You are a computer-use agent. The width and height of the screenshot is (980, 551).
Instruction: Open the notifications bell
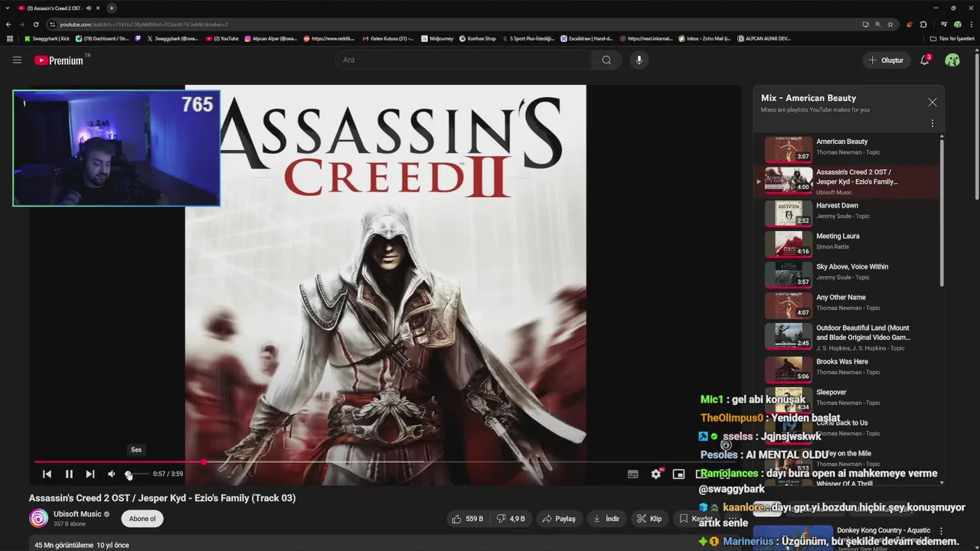coord(925,60)
